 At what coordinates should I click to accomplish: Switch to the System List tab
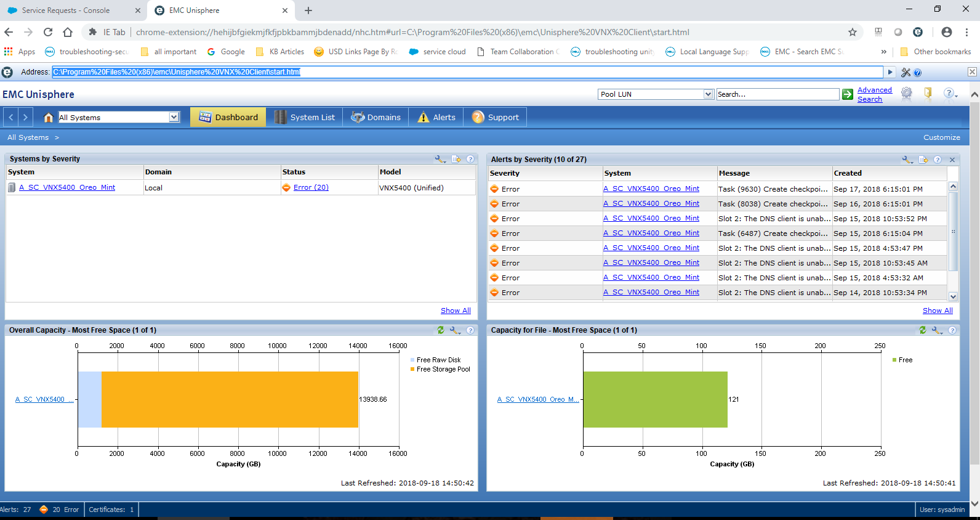coord(305,117)
